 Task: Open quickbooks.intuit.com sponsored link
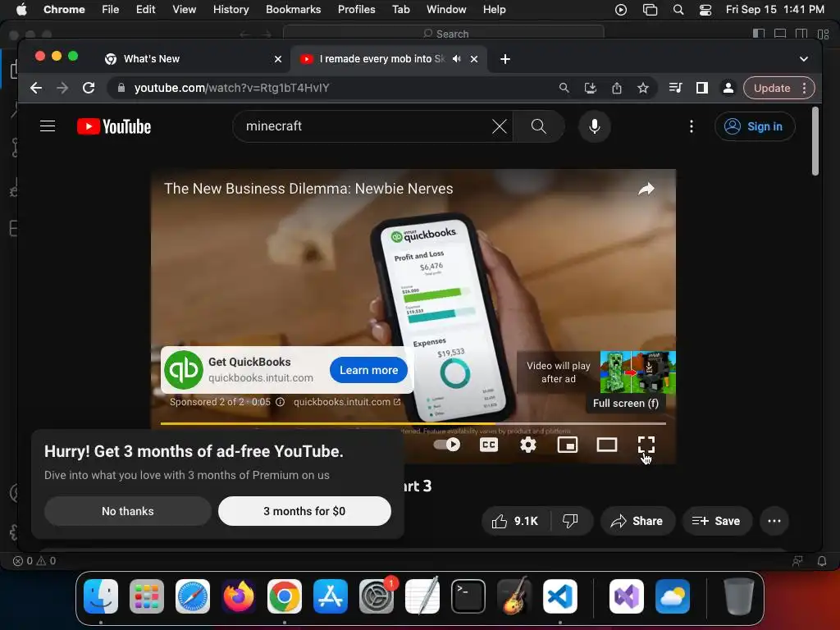(x=347, y=402)
